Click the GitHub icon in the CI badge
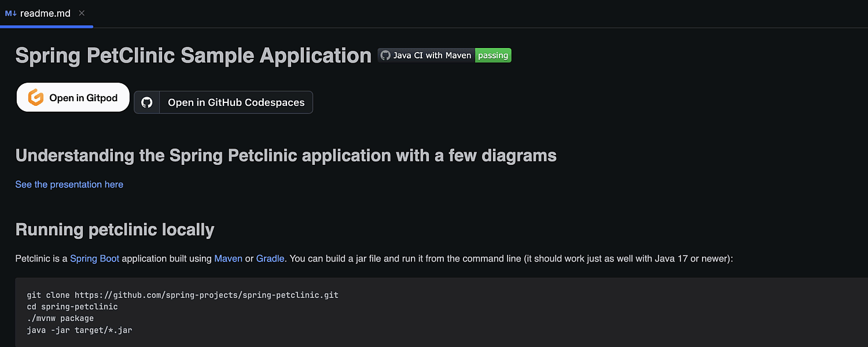 (385, 55)
